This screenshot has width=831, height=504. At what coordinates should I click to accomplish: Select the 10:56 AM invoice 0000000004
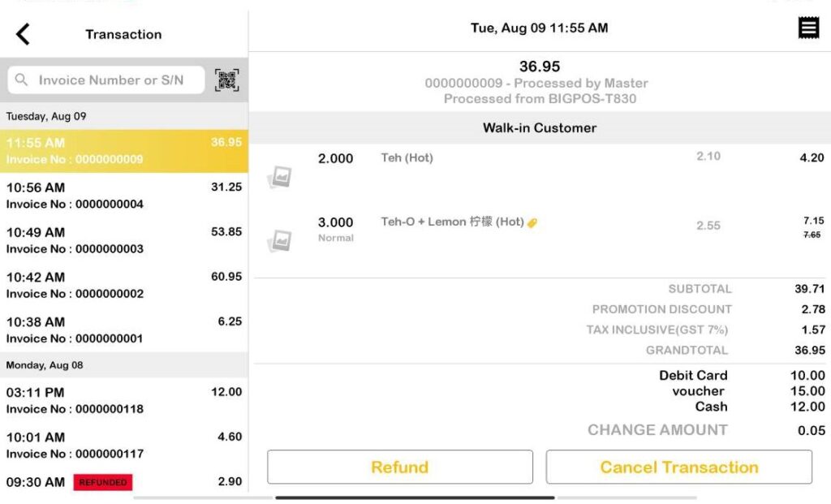[123, 196]
